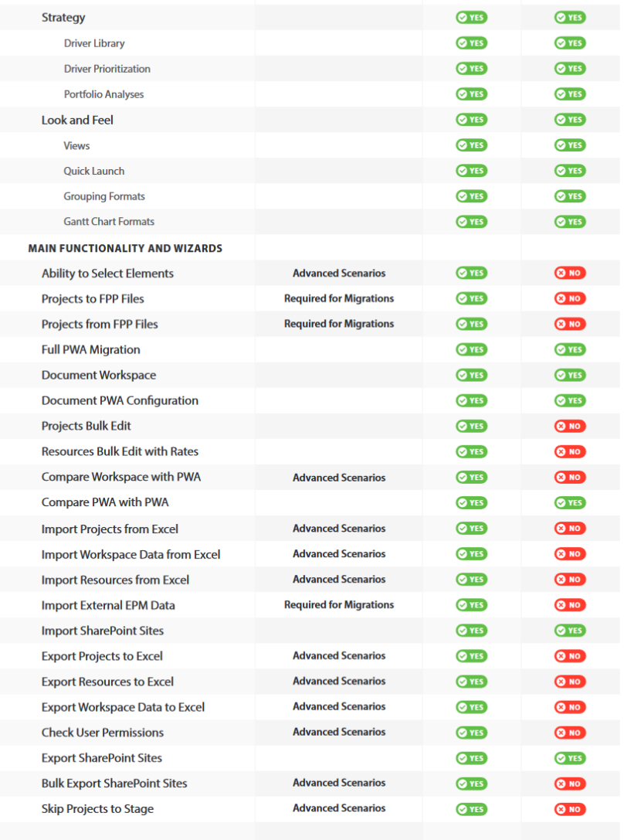Click the red NO badge for Ability to Select Elements

pos(570,273)
